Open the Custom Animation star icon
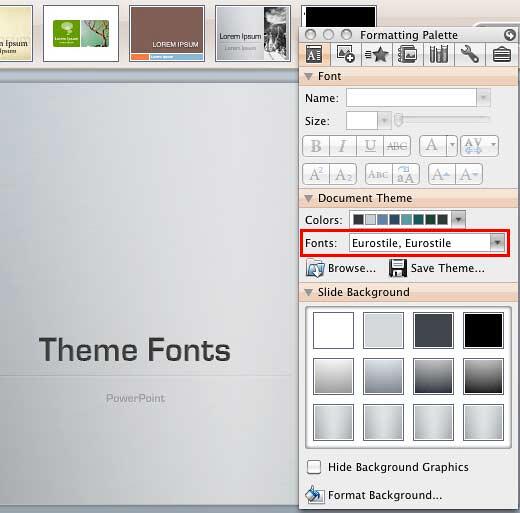Viewport: 520px width, 513px height. click(377, 54)
